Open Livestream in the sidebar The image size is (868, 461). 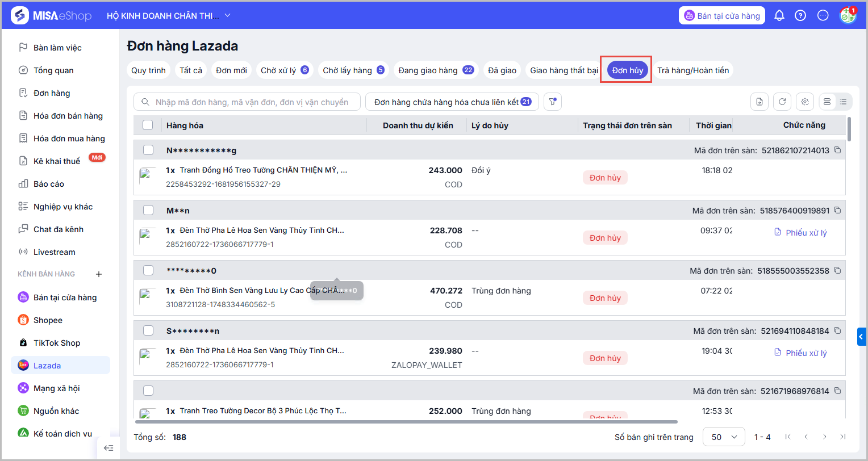(x=60, y=252)
